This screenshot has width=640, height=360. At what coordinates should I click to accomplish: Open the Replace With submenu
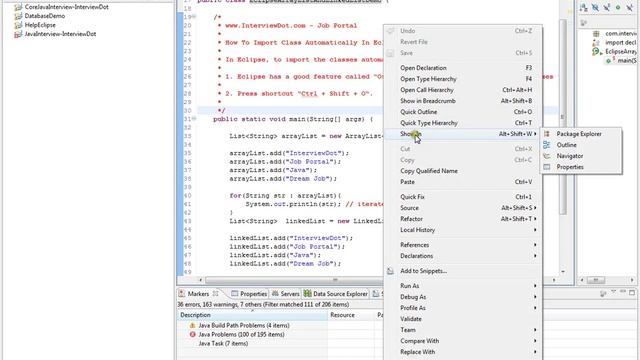click(463, 352)
